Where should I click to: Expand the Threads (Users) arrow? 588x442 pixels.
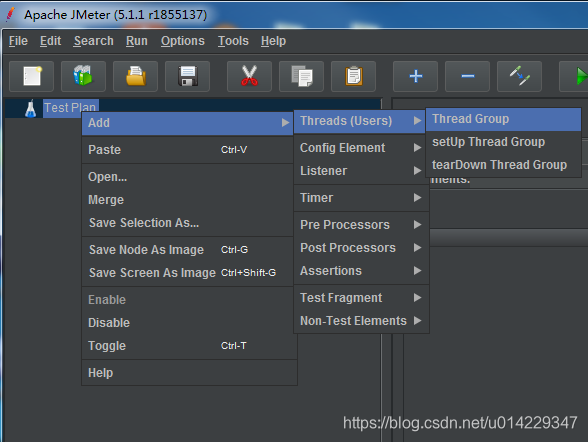pos(417,121)
